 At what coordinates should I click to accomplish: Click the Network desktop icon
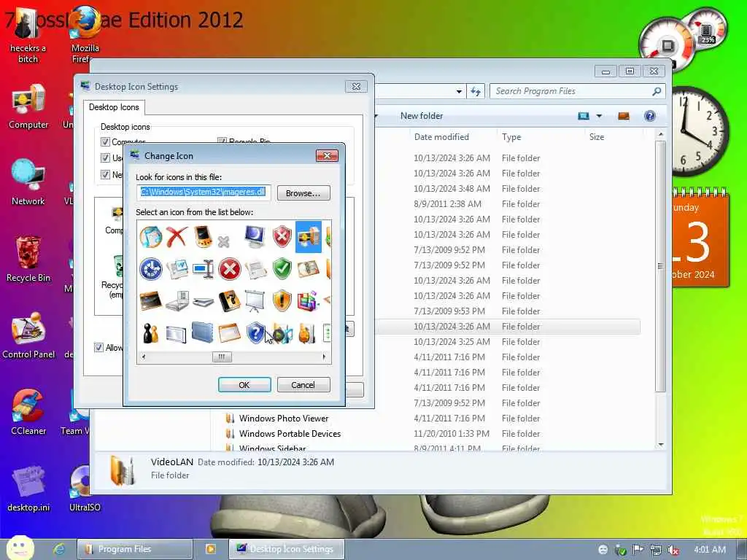click(28, 182)
